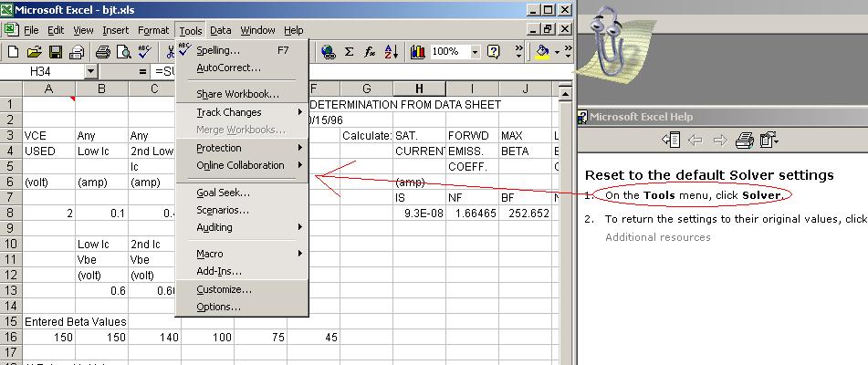Select cell with value 1.66465
Viewport: 868px width, 365px height.
(x=472, y=213)
